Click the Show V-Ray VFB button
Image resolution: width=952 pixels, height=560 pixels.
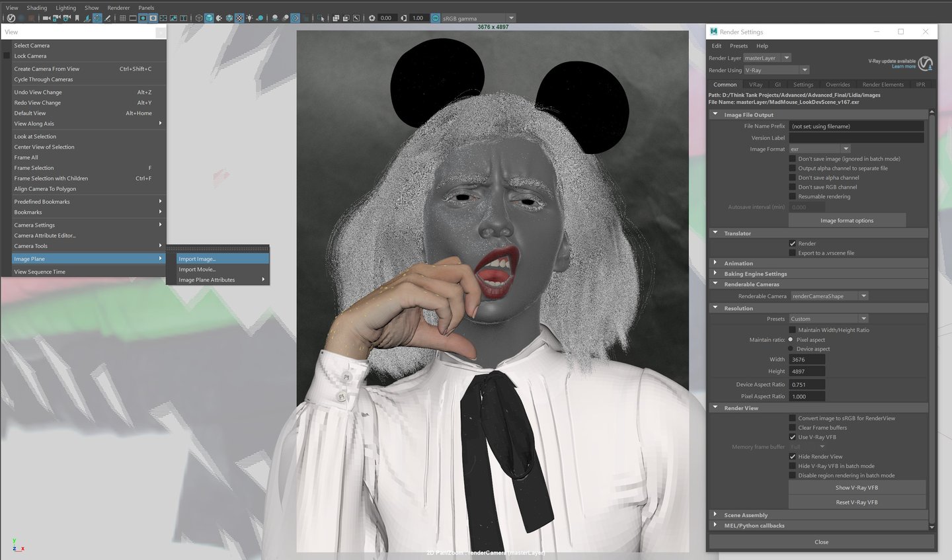click(x=856, y=488)
